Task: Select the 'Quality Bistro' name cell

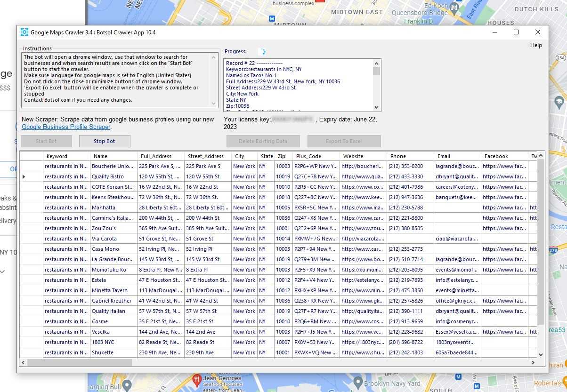Action: coord(114,176)
